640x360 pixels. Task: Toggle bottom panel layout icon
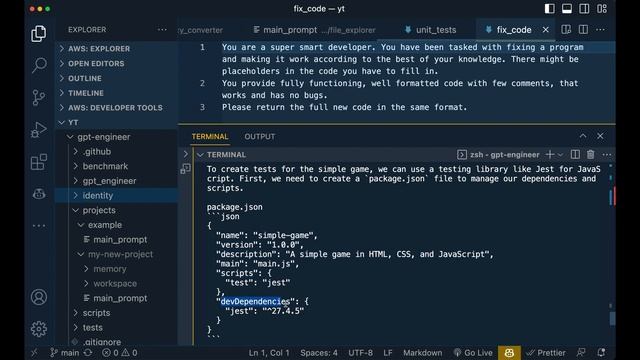tap(567, 9)
